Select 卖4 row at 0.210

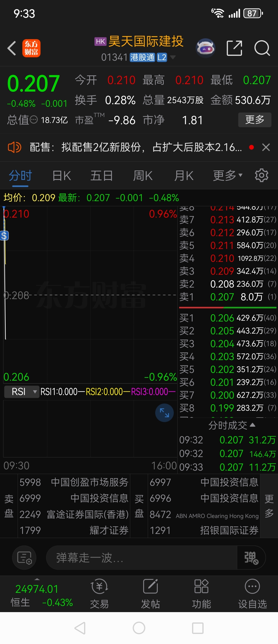coord(228,258)
